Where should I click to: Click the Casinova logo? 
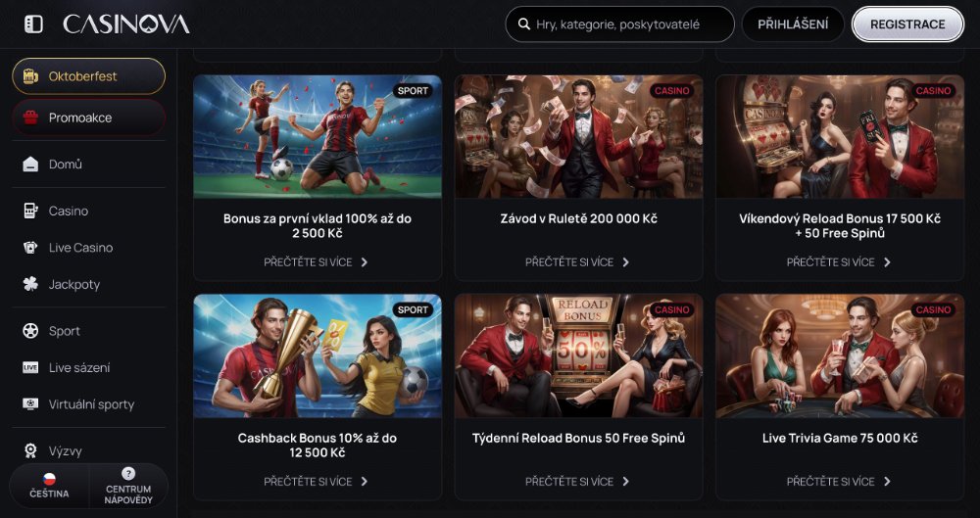click(126, 24)
